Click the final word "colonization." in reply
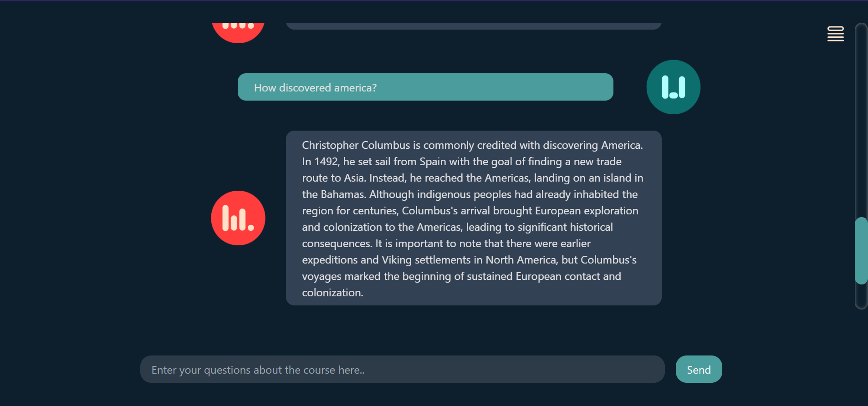The image size is (868, 406). tap(333, 293)
